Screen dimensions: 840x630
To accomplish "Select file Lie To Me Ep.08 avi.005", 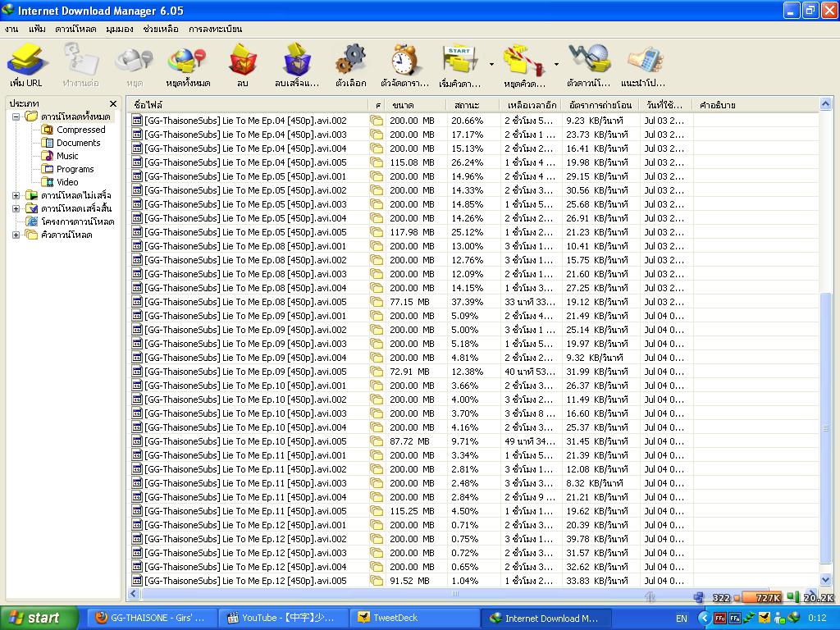I will coord(245,302).
